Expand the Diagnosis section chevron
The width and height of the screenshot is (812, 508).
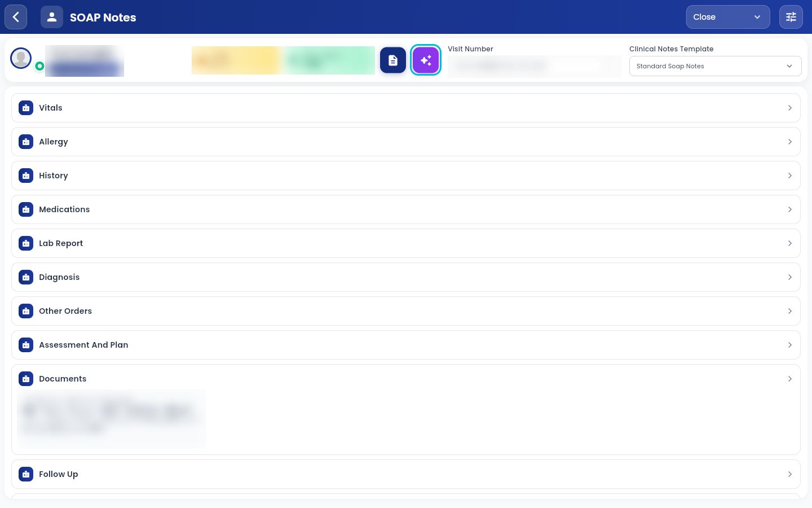pyautogui.click(x=789, y=277)
